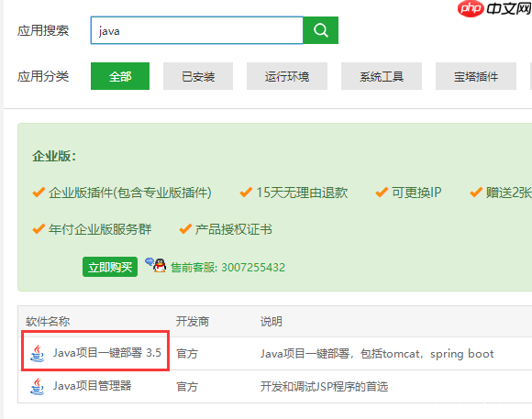This screenshot has height=419, width=532.
Task: Open Java项目管理器 entry
Action: (x=92, y=386)
